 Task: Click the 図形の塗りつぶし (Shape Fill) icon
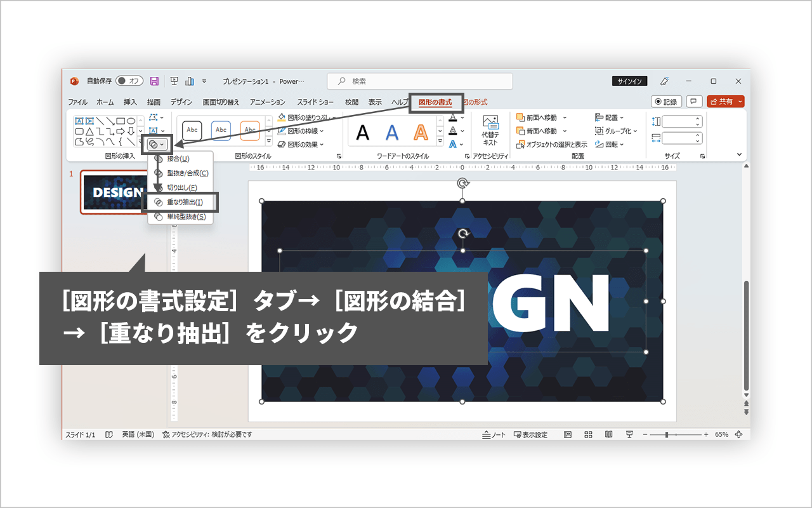[282, 116]
